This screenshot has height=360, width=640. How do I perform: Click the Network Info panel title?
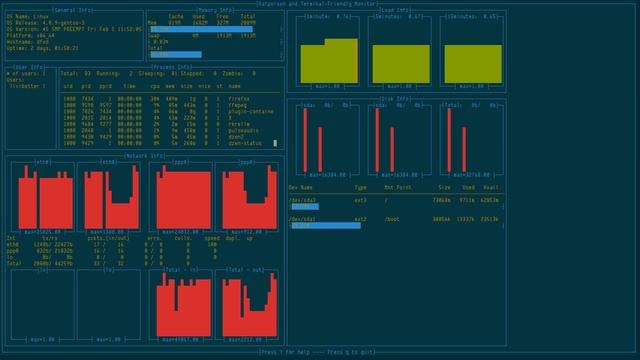(144, 156)
